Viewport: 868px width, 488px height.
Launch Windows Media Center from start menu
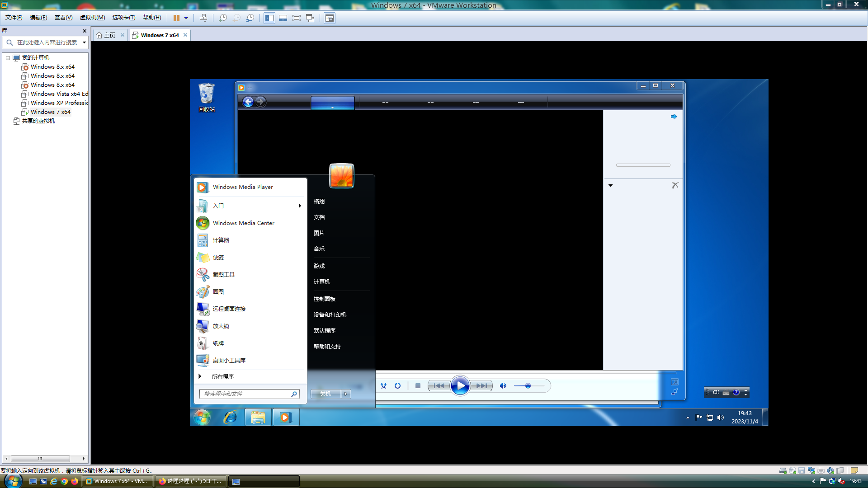click(x=250, y=223)
